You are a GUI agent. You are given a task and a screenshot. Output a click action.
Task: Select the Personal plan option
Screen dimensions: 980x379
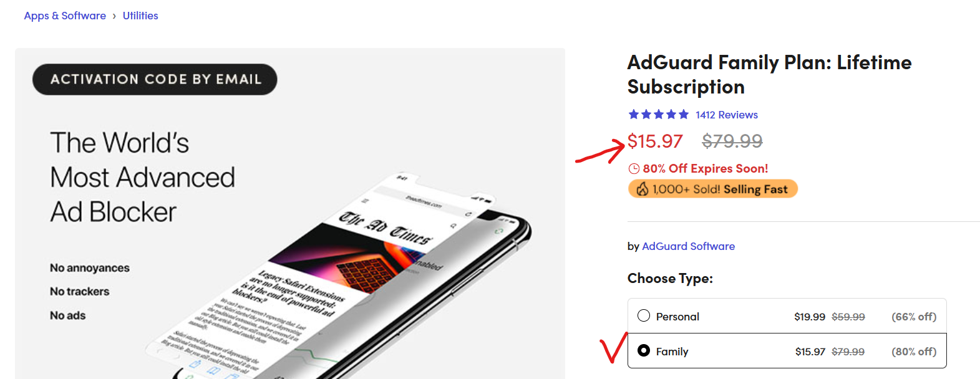644,316
